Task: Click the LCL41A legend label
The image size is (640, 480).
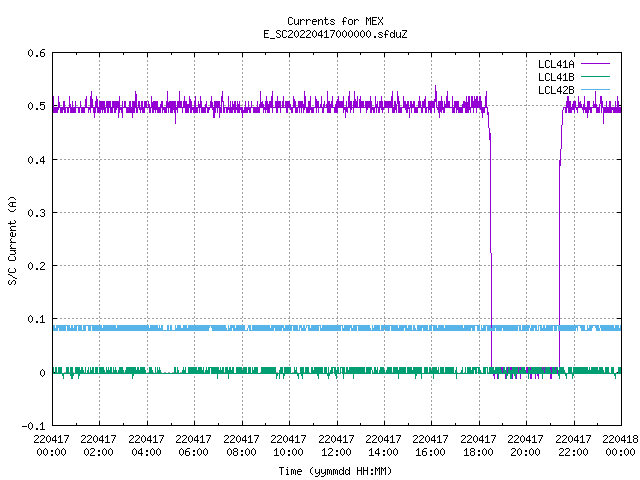Action: pos(556,64)
